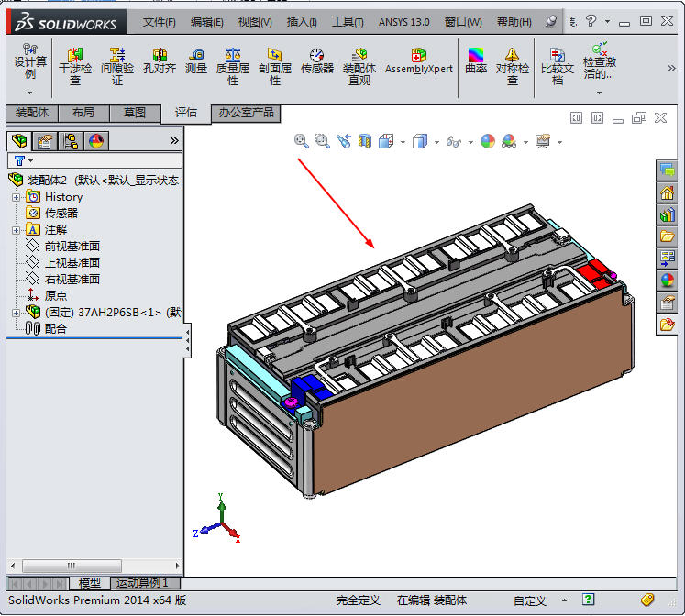Open Design Library in the task pane

coord(667,215)
